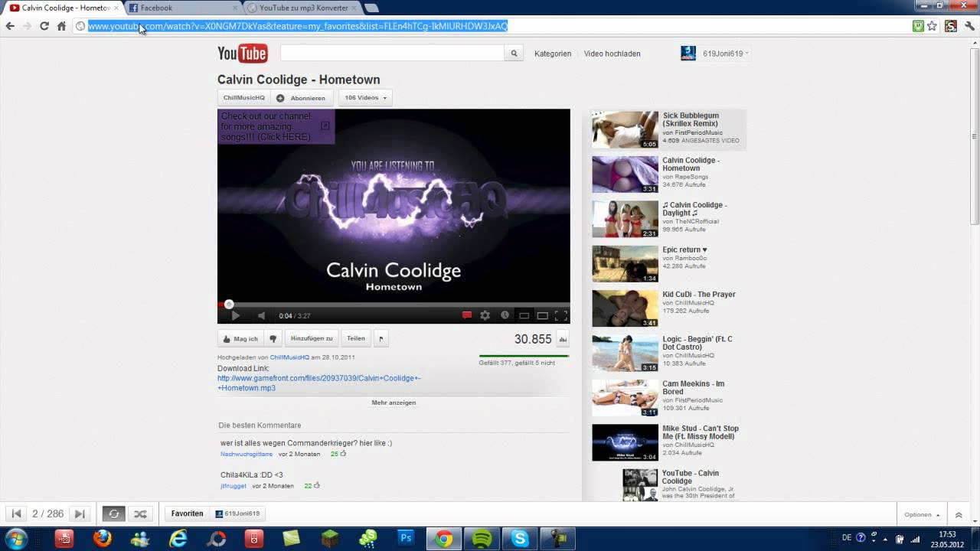Switch to YouTube zu mp3 Konverter tab
980x551 pixels.
click(302, 8)
